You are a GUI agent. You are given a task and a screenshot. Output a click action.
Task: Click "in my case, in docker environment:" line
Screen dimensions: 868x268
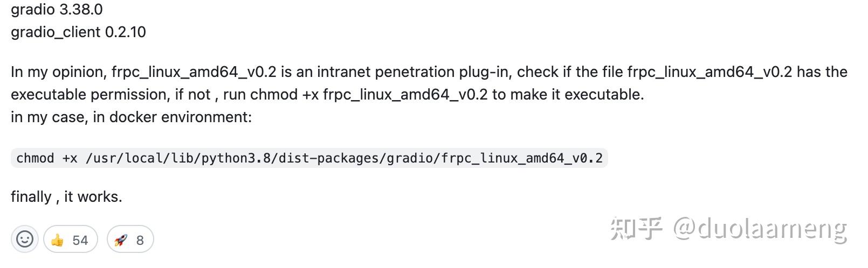[x=131, y=117]
